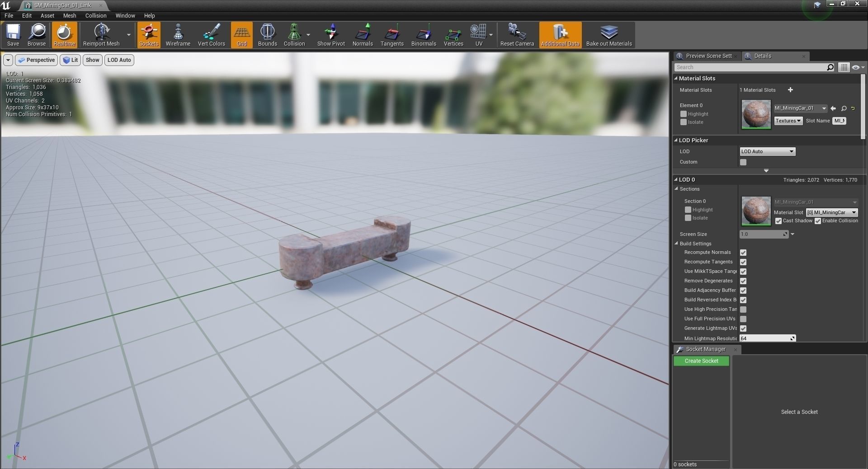Click Reset Camera
This screenshot has width=868, height=469.
point(517,35)
